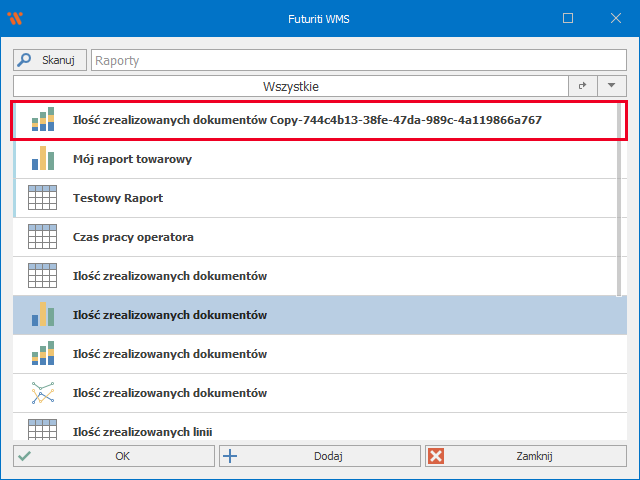Click the bar chart icon beside Mój raport towarowy
The width and height of the screenshot is (640, 480).
pos(42,159)
